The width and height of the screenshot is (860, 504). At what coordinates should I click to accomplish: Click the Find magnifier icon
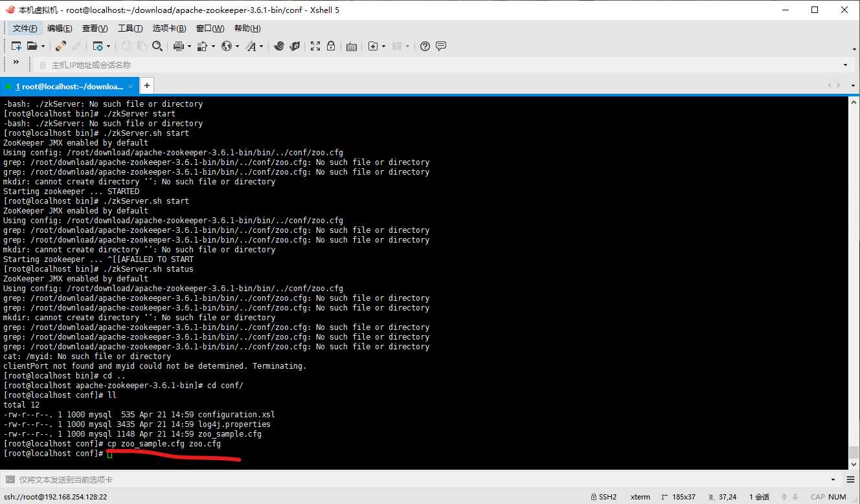(157, 46)
